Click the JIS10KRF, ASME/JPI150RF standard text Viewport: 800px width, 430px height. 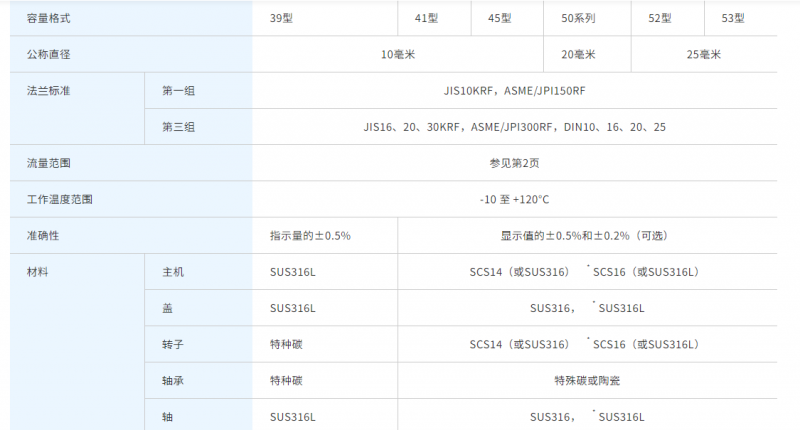[x=514, y=91]
